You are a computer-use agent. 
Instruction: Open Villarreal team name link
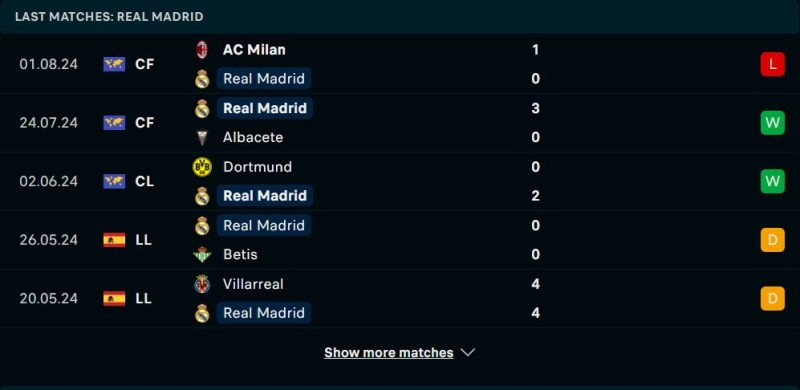(x=253, y=284)
